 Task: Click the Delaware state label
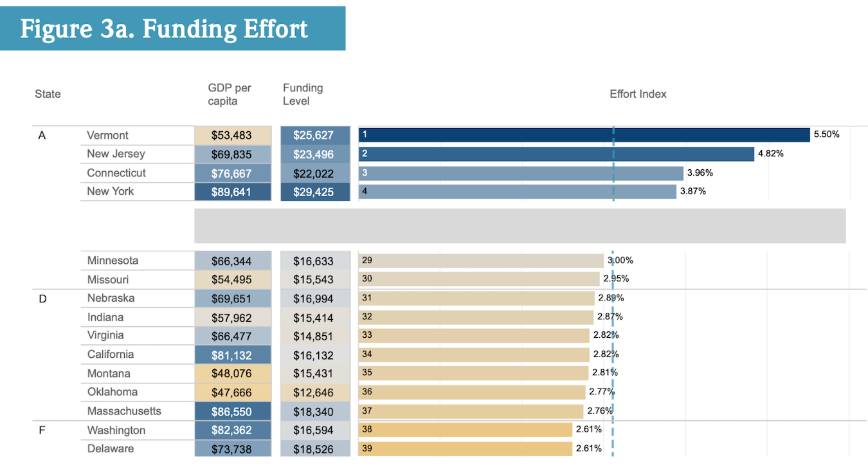(x=111, y=448)
